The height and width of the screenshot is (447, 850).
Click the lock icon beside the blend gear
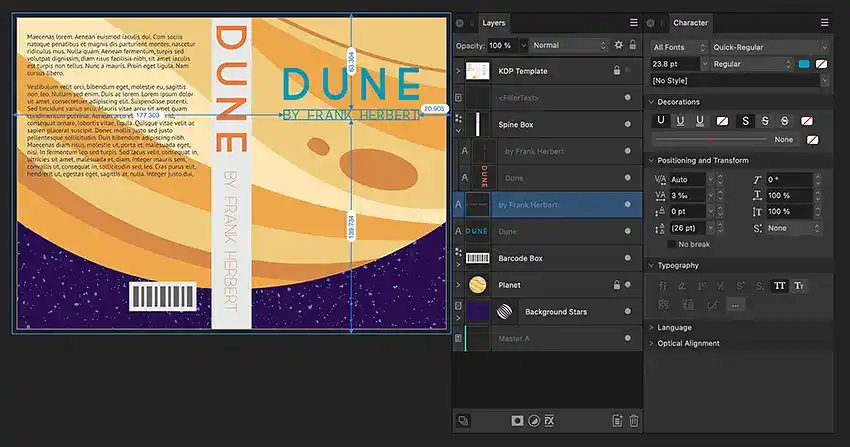click(632, 45)
